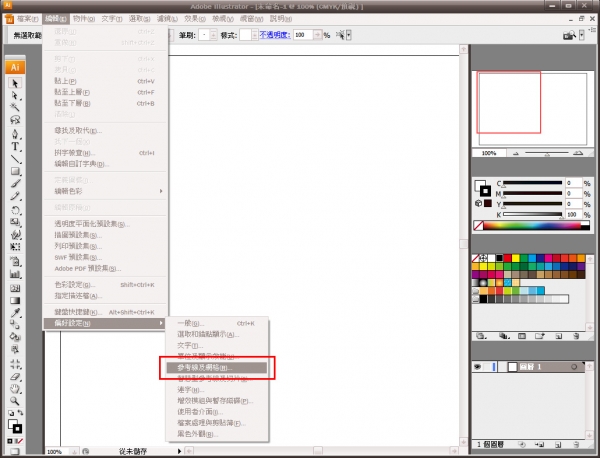Choose 使用者介面 preferences entry
Screen dimensions: 600x458
217,412
